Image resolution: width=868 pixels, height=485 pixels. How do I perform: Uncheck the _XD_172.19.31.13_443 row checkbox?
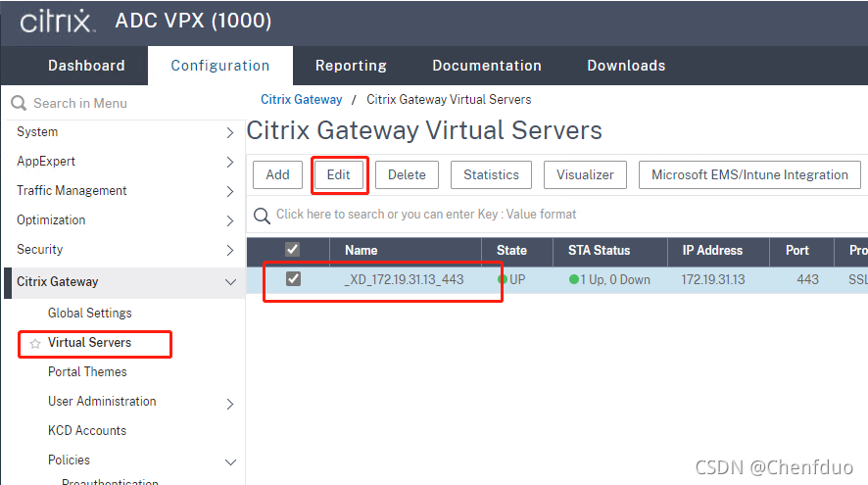pyautogui.click(x=293, y=279)
